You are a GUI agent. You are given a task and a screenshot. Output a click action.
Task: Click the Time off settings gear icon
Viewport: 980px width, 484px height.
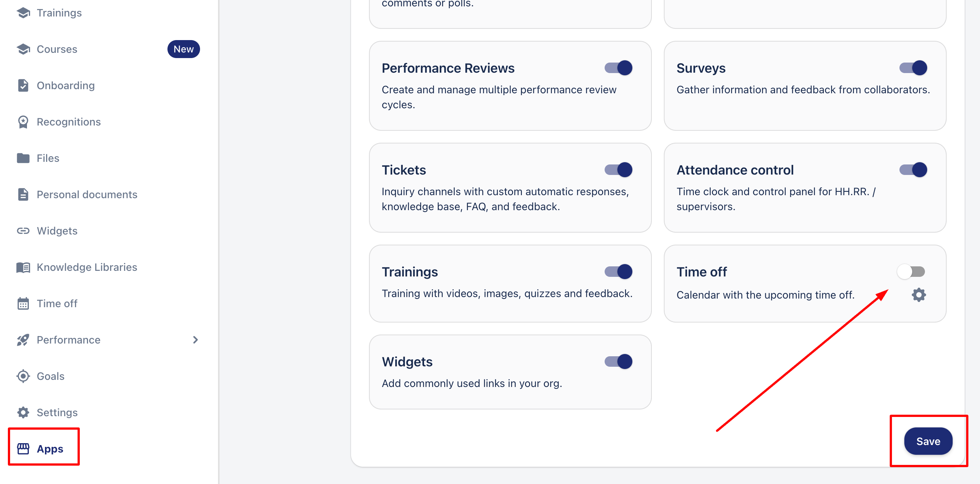pos(918,294)
